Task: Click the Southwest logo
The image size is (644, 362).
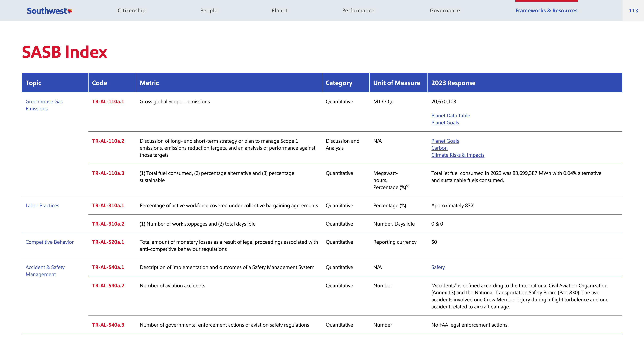Action: pos(49,11)
